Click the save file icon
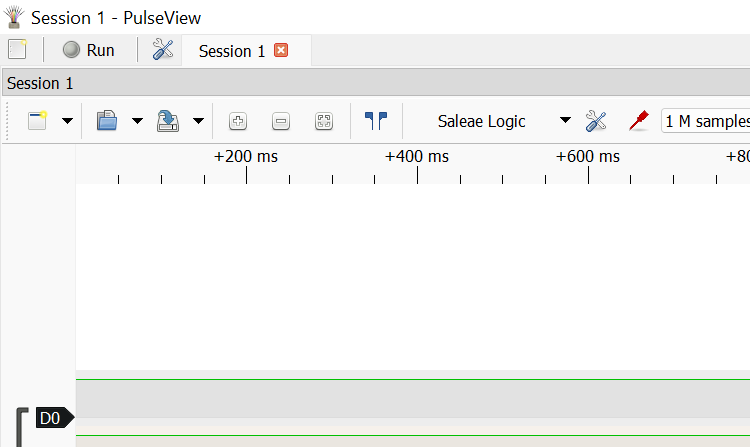 (168, 121)
